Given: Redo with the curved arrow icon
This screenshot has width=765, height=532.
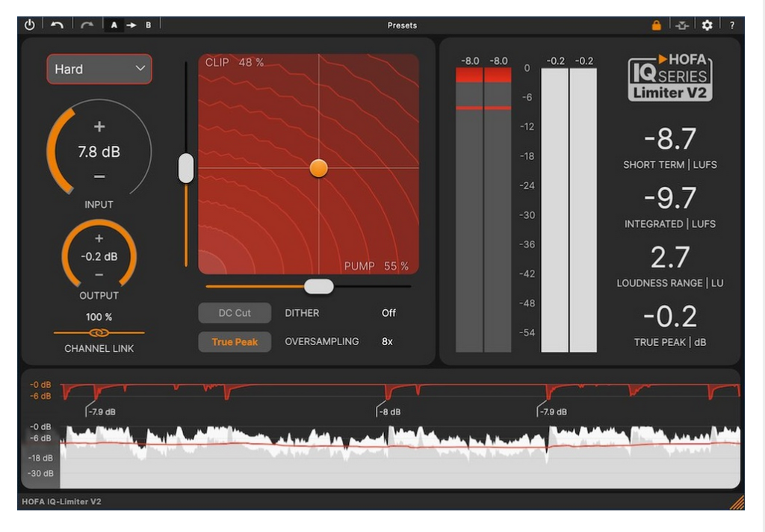Looking at the screenshot, I should 87,25.
